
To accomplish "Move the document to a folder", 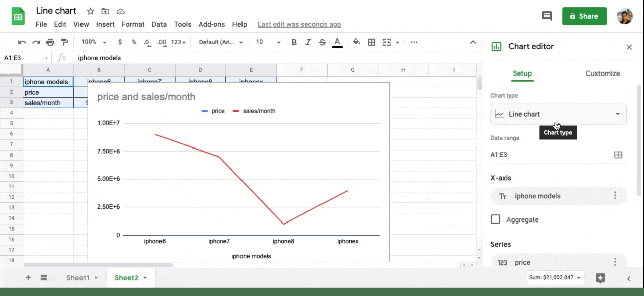I will click(x=105, y=11).
